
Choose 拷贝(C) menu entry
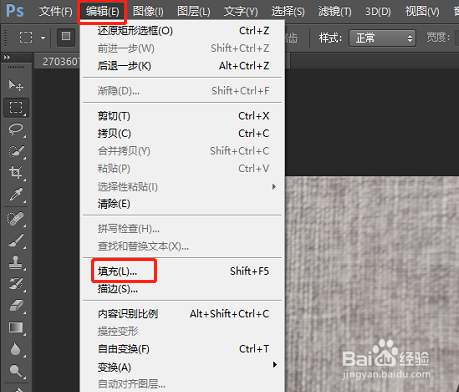pyautogui.click(x=182, y=133)
